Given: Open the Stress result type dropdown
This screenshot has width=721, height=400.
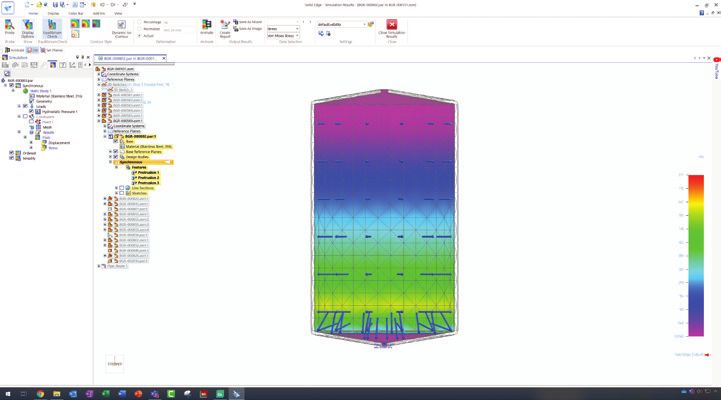Looking at the screenshot, I should (x=283, y=29).
